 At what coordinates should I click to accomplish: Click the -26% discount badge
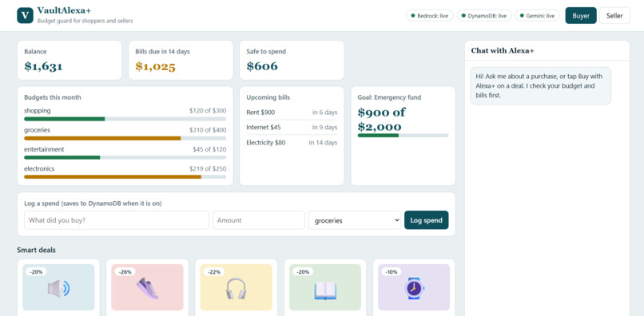click(125, 271)
